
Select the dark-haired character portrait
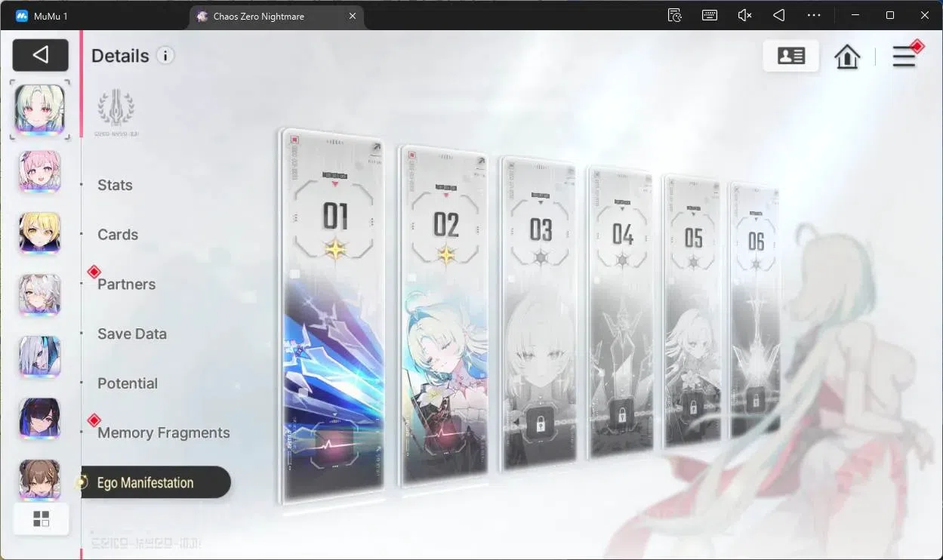(40, 419)
